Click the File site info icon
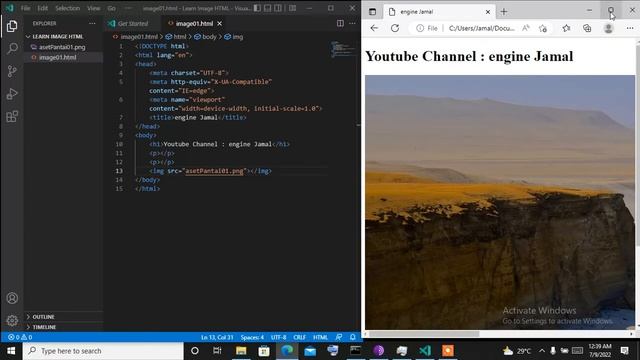 pos(427,28)
